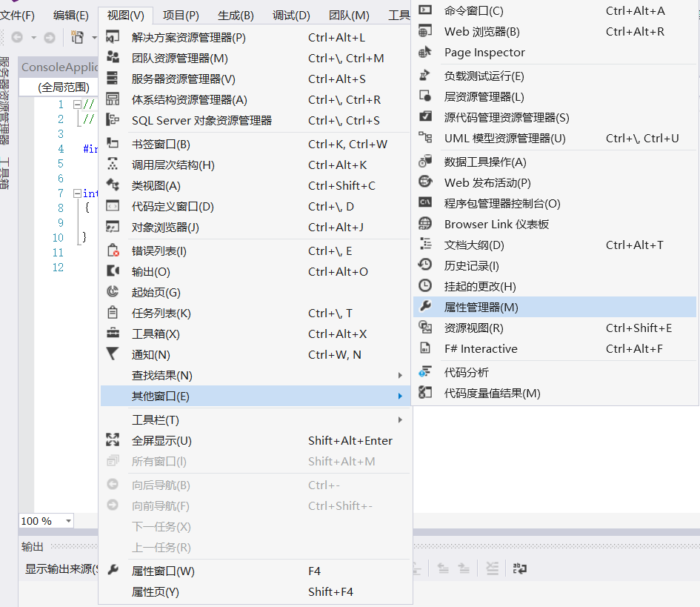Viewport: 700px width, 607px height.
Task: Collapse the int function at line 7
Action: (x=77, y=193)
